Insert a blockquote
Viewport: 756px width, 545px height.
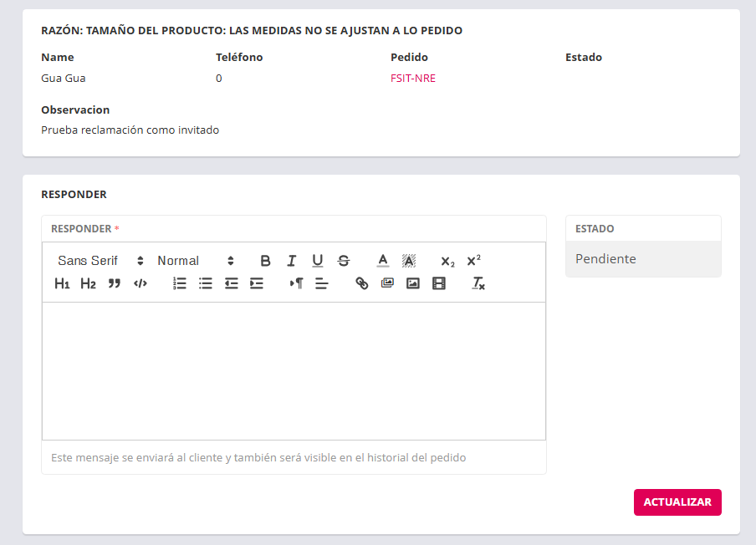coord(115,283)
